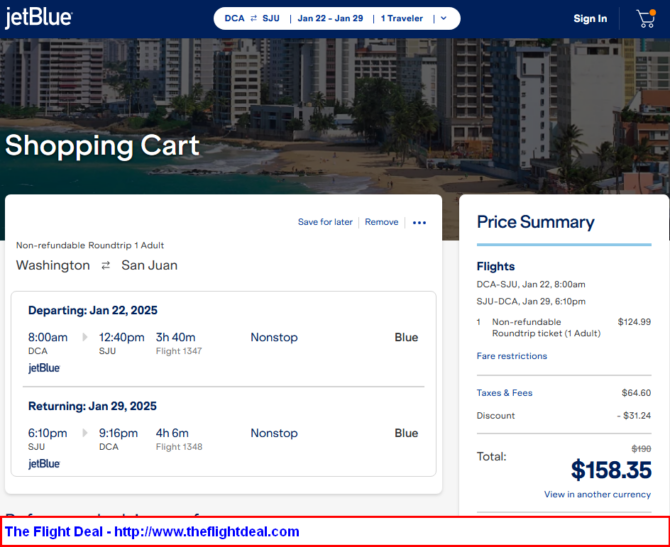The height and width of the screenshot is (547, 670).
Task: Expand the trip search chevron dropdown
Action: coord(444,18)
